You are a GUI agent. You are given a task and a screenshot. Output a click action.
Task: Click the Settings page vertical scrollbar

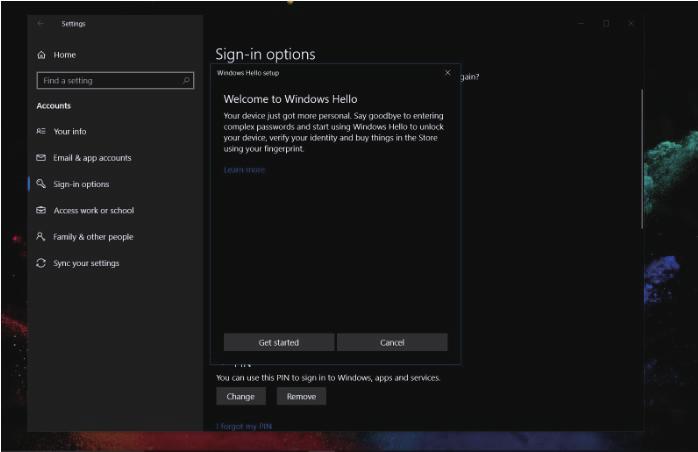642,159
